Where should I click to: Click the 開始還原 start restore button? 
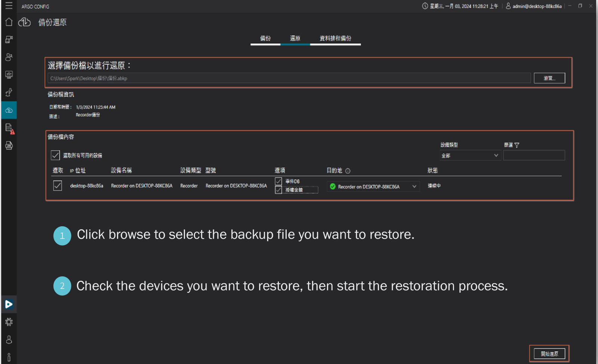(549, 354)
